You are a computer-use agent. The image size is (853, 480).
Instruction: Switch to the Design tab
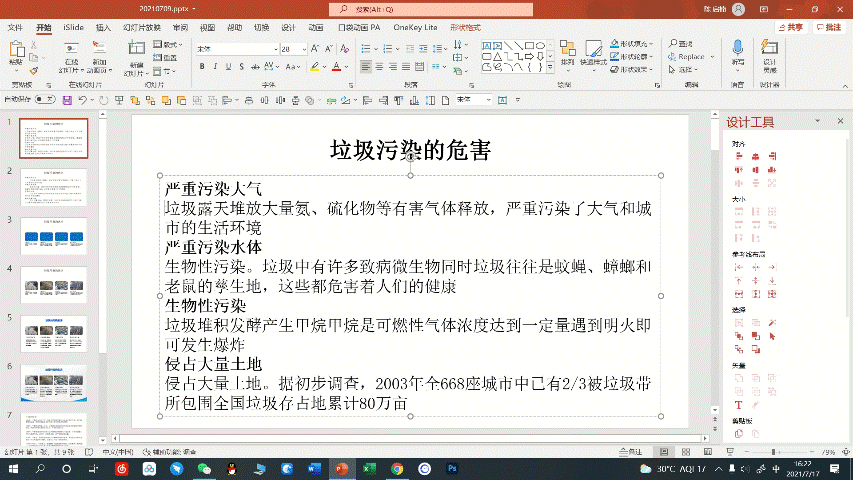[288, 27]
